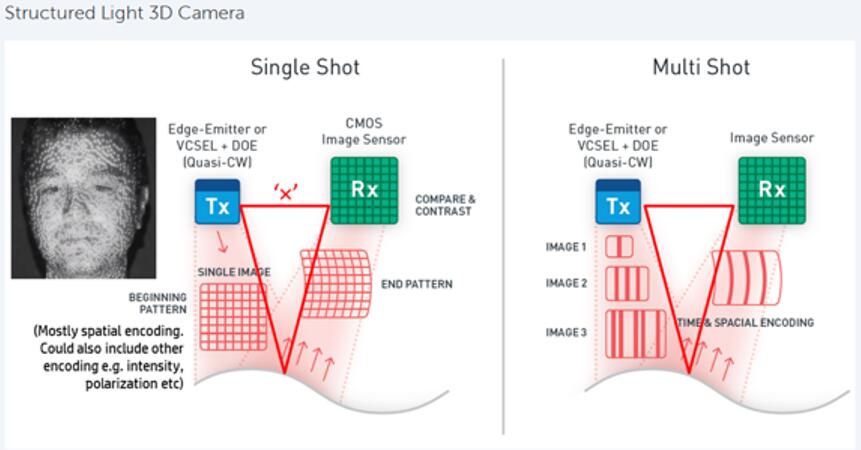Click the Multi Shot Tx emitter block

pos(618,201)
